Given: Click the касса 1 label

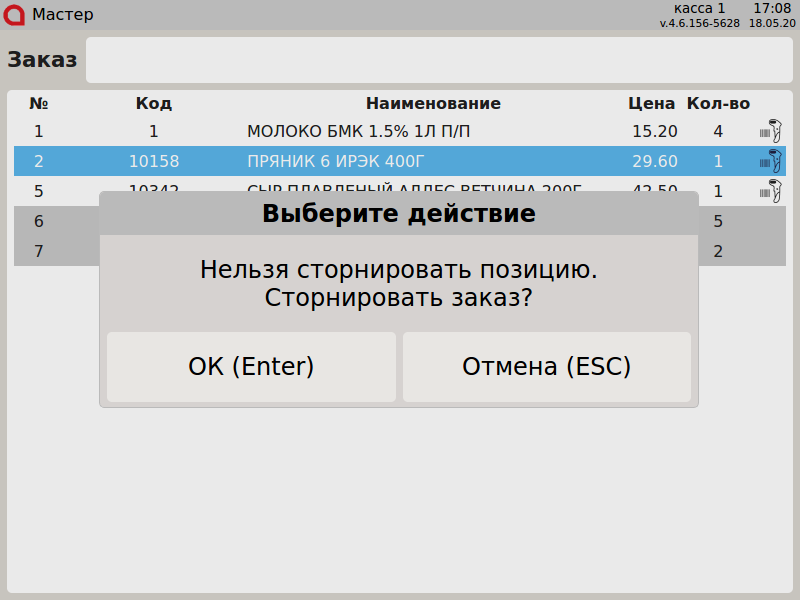Looking at the screenshot, I should click(700, 8).
